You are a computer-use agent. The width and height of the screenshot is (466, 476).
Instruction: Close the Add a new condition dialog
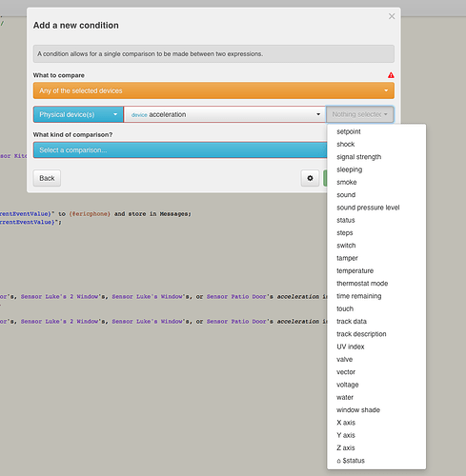click(392, 16)
